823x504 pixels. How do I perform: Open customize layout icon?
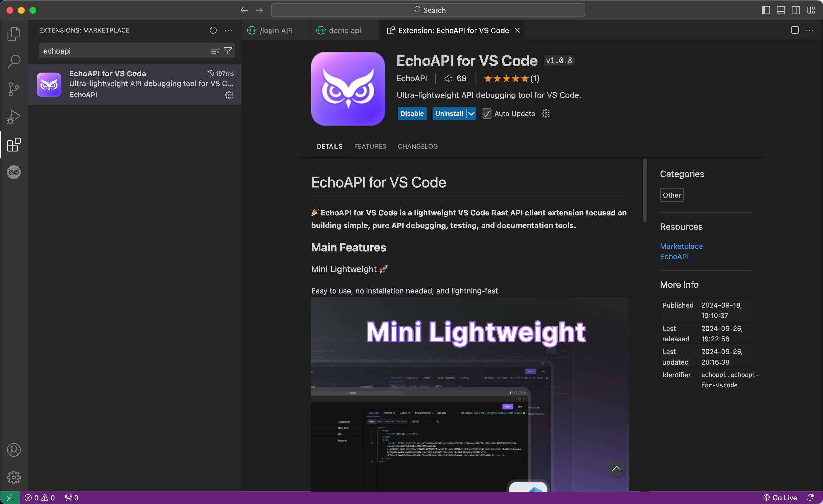811,10
